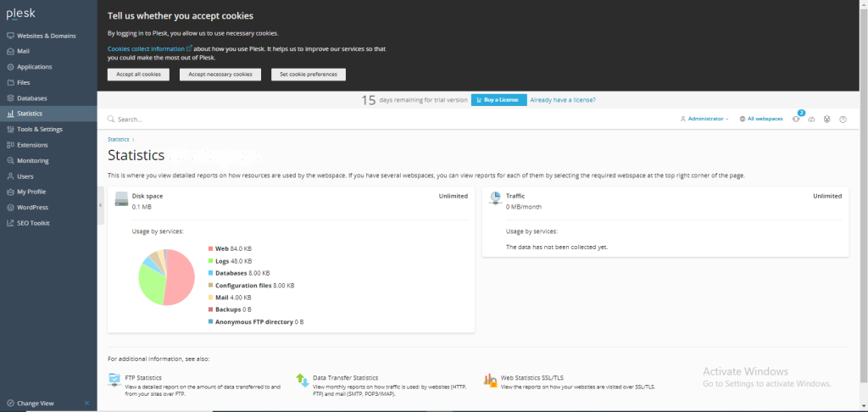Click the Traffic clock icon

click(495, 199)
